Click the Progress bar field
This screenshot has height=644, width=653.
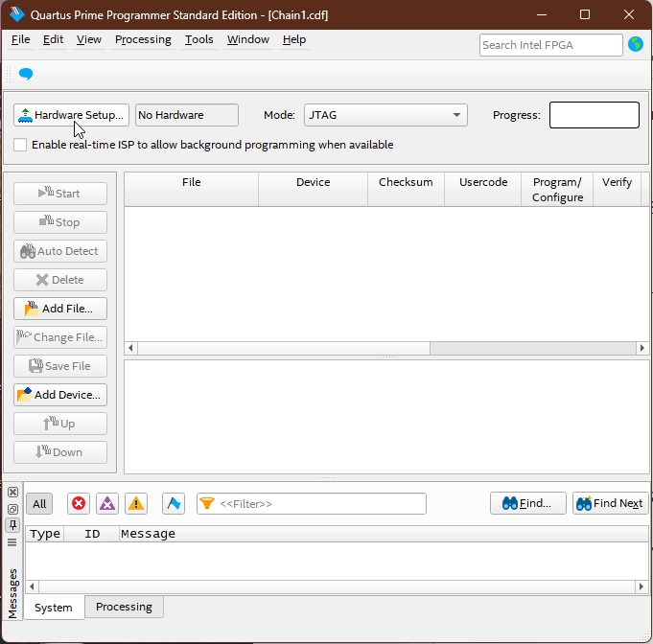(595, 115)
